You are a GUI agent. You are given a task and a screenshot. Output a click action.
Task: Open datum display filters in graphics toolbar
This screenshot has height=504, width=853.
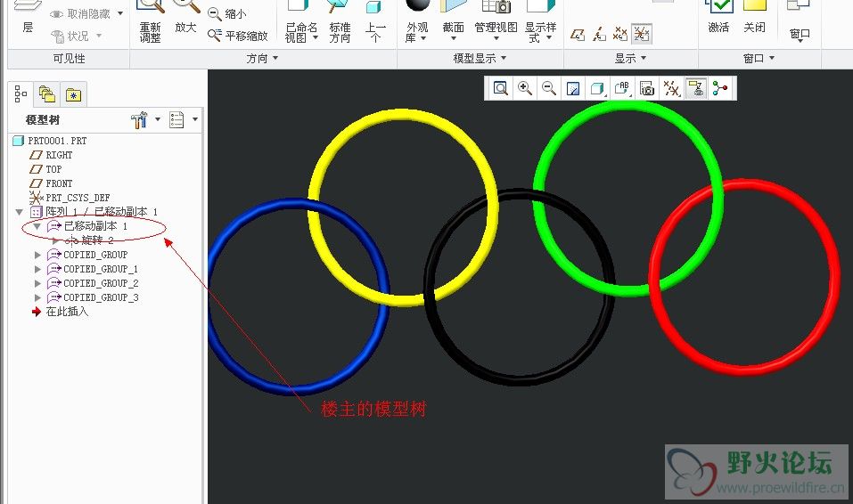[671, 88]
